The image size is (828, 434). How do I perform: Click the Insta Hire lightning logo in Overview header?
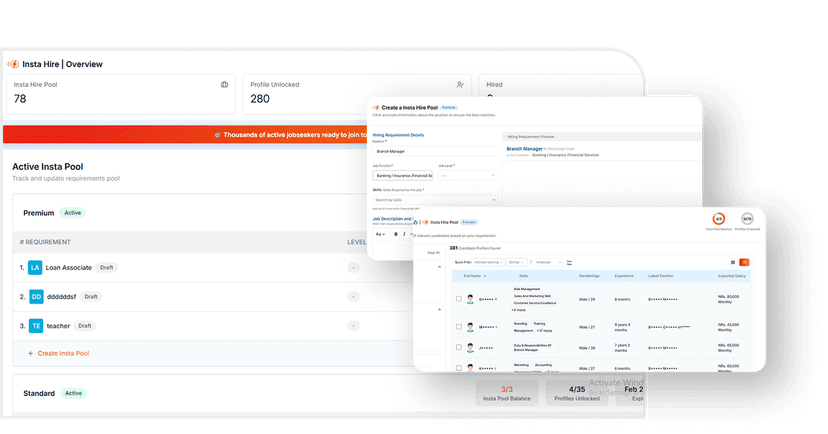13,64
